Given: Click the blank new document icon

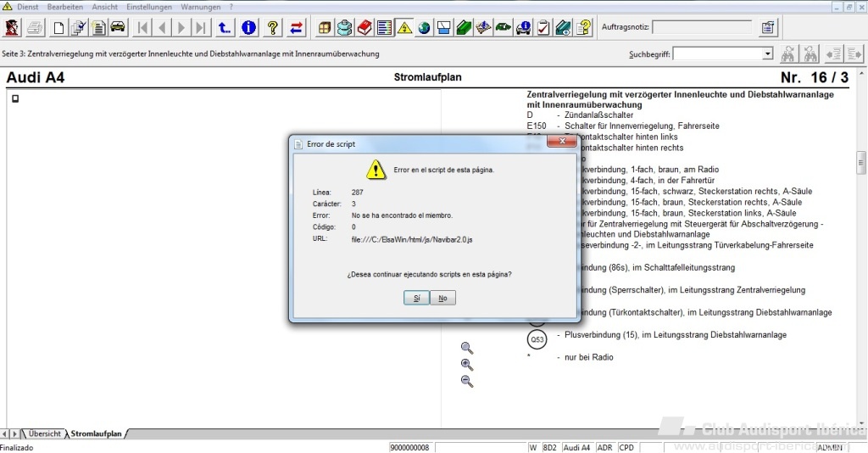Looking at the screenshot, I should [58, 27].
